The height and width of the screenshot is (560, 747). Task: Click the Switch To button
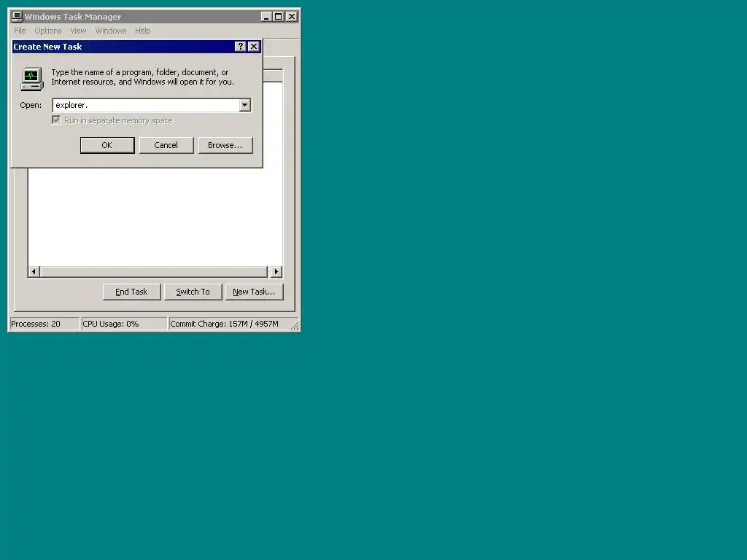click(x=193, y=292)
